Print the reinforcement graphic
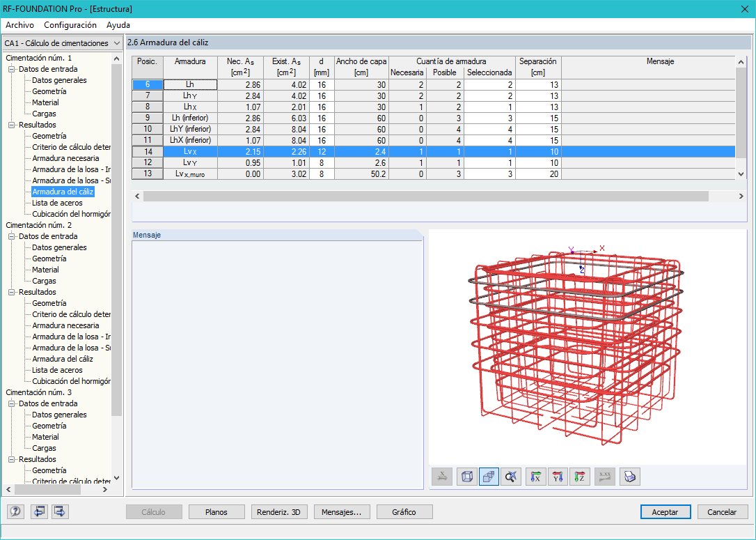Screen dimensions: 756x540 tap(630, 477)
